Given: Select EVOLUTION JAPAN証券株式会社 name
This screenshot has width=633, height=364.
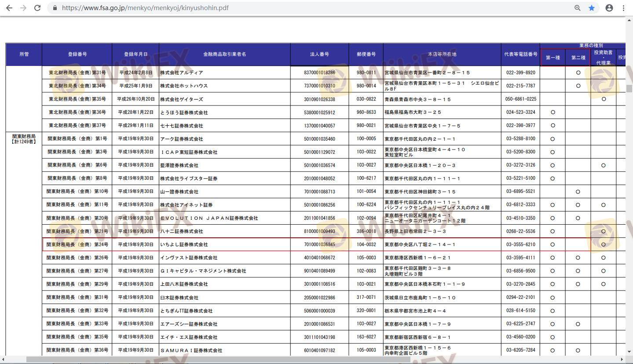Looking at the screenshot, I should (x=209, y=218).
